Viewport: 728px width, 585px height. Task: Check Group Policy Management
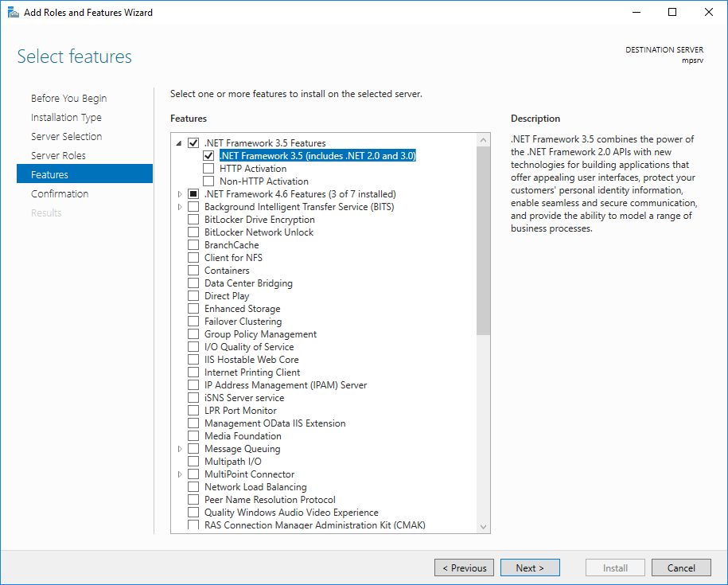click(193, 333)
